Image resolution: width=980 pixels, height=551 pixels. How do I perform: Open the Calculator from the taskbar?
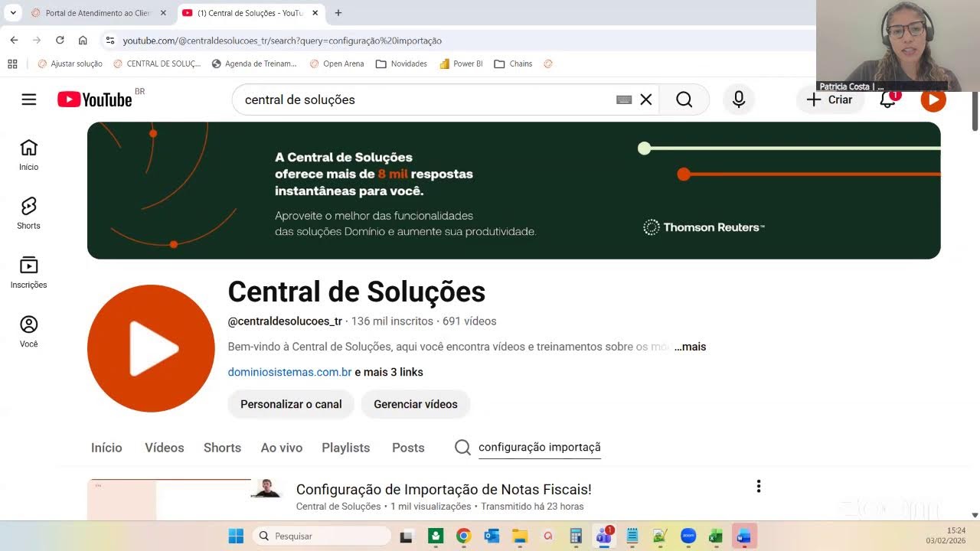576,536
